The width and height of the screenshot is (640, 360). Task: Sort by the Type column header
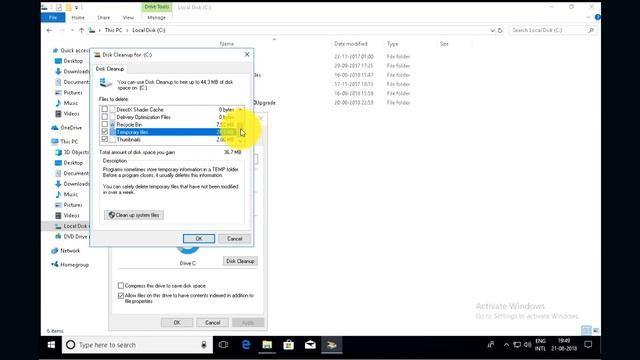coord(392,44)
